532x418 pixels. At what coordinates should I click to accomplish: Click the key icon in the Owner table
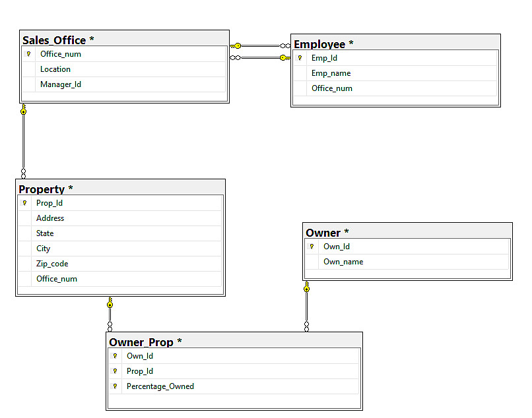(x=312, y=247)
